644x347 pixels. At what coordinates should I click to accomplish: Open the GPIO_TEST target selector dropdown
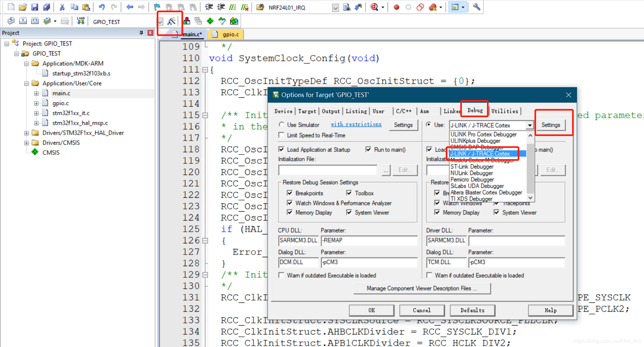tap(160, 22)
